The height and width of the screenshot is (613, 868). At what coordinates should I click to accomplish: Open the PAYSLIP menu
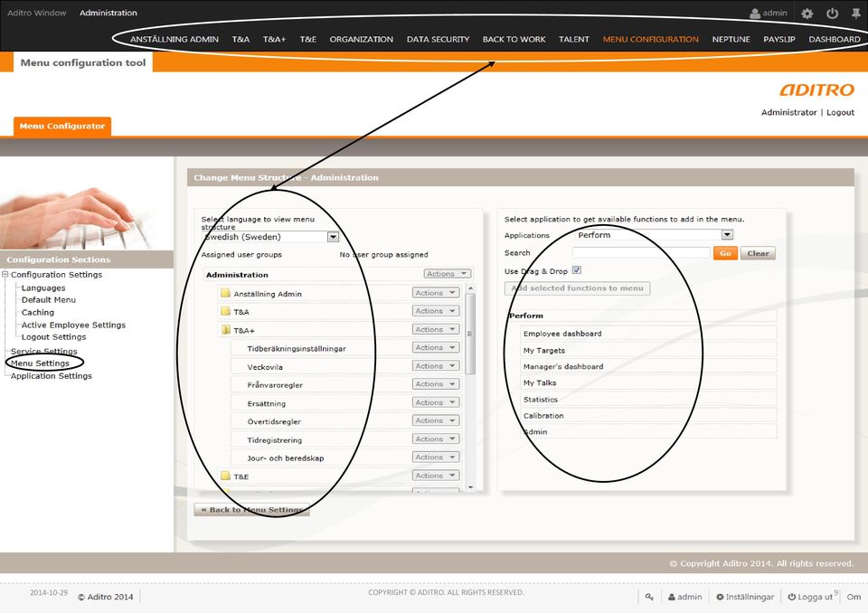(x=778, y=39)
